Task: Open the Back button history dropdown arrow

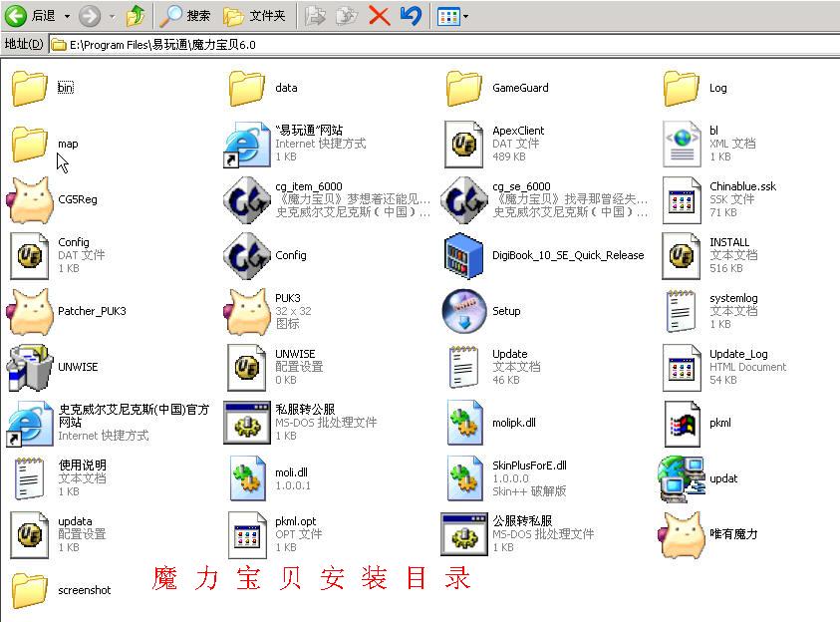Action: (x=67, y=17)
